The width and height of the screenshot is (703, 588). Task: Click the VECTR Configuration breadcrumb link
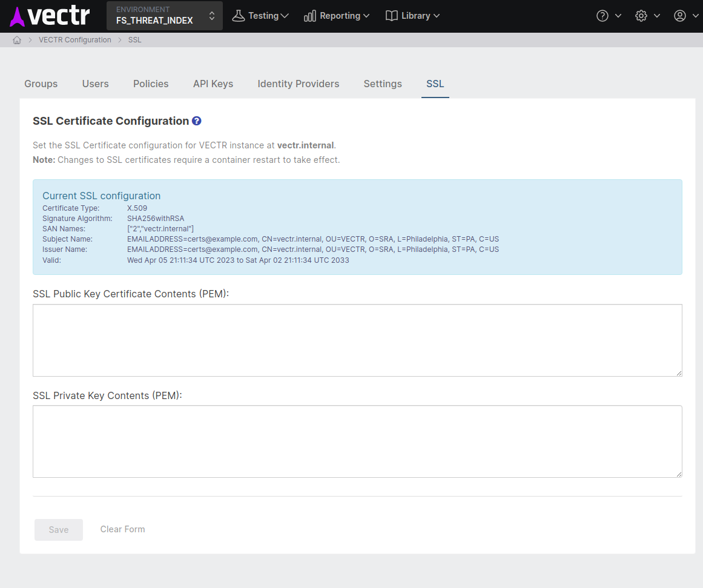(75, 40)
